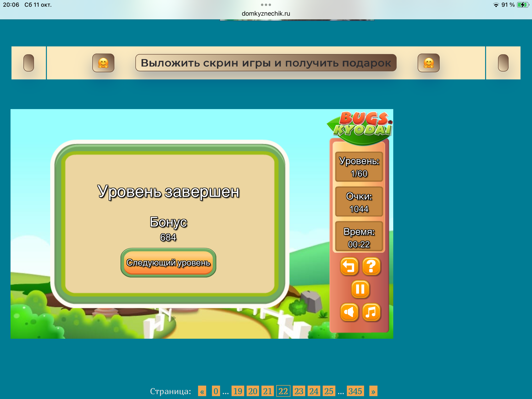Tap the three dots multitasking menu at the top

click(x=266, y=5)
